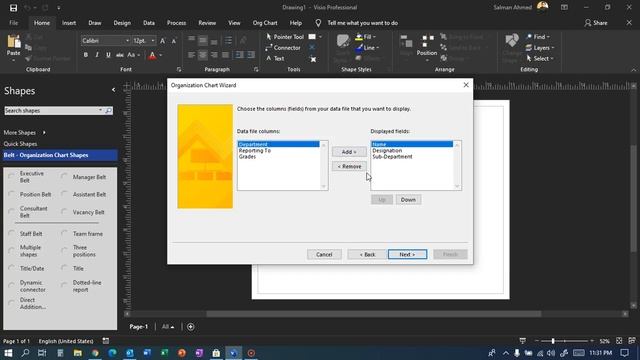Toggle Italic formatting in Font group
Viewport: 640px width, 360px height.
[x=97, y=55]
